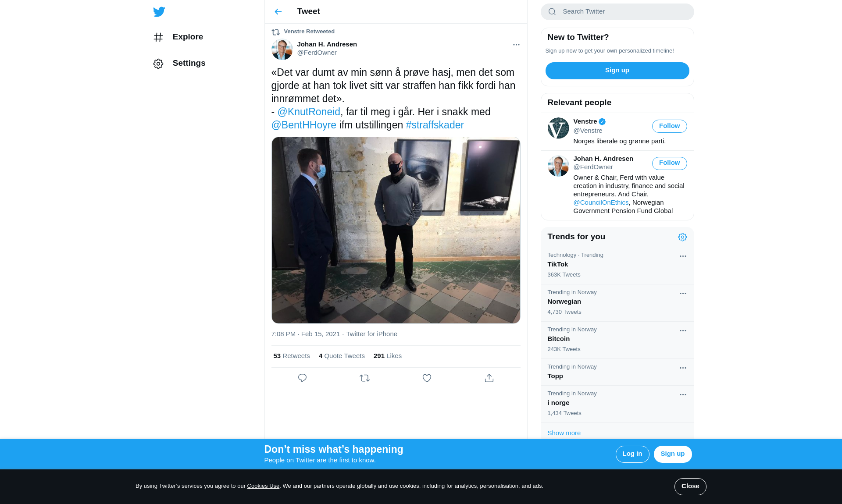
Task: Show more trends
Action: pos(564,433)
